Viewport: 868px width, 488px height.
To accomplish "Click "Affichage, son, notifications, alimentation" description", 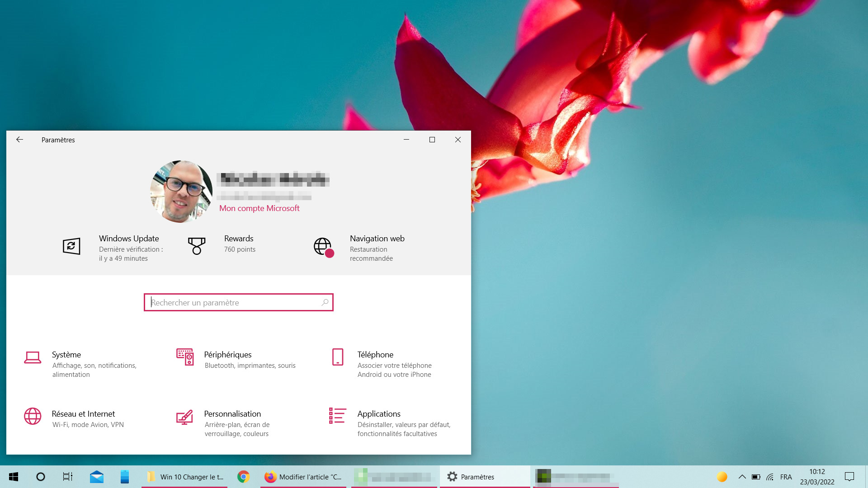I will click(94, 370).
